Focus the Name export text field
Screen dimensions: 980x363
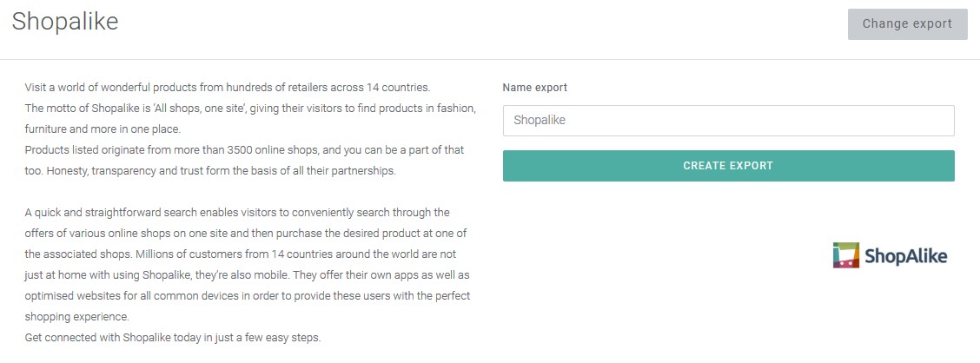pos(729,121)
